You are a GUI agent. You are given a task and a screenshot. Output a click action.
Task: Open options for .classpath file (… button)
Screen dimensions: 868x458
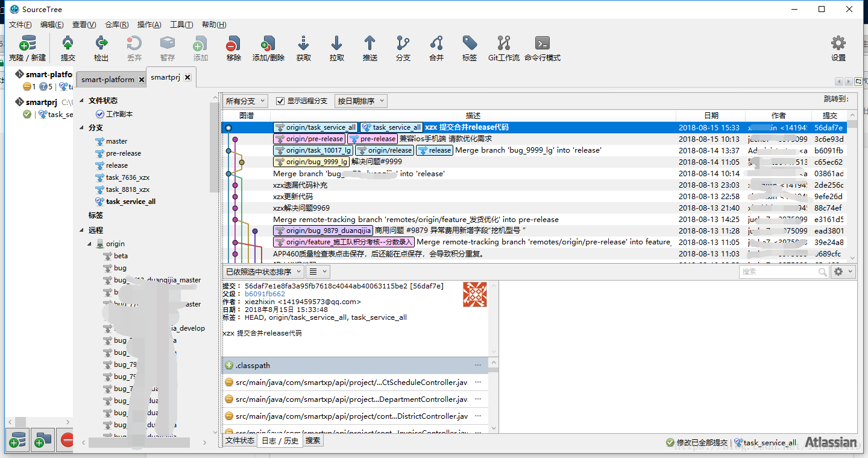coord(478,365)
